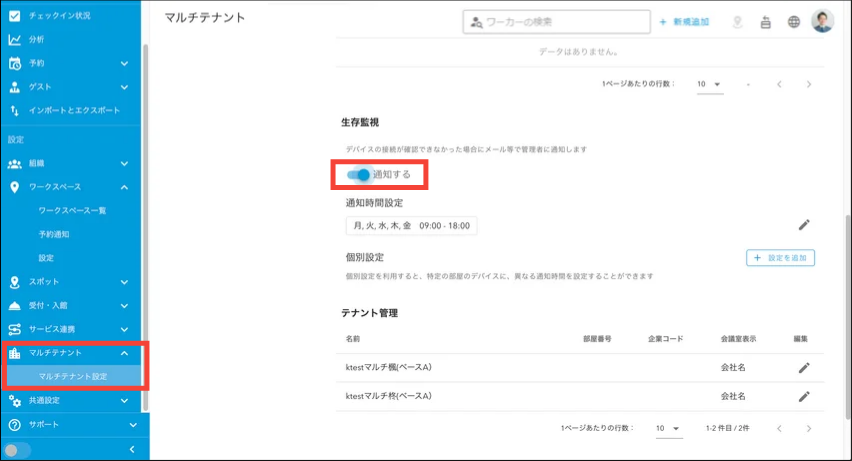Select マルチテナント設定 in the sidebar
Image resolution: width=852 pixels, height=461 pixels.
[73, 376]
